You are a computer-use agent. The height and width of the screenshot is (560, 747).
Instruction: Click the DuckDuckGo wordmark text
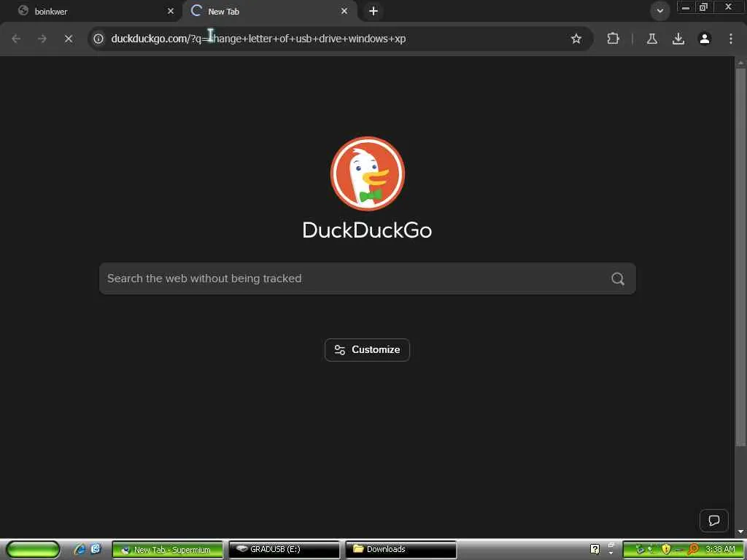click(x=368, y=230)
